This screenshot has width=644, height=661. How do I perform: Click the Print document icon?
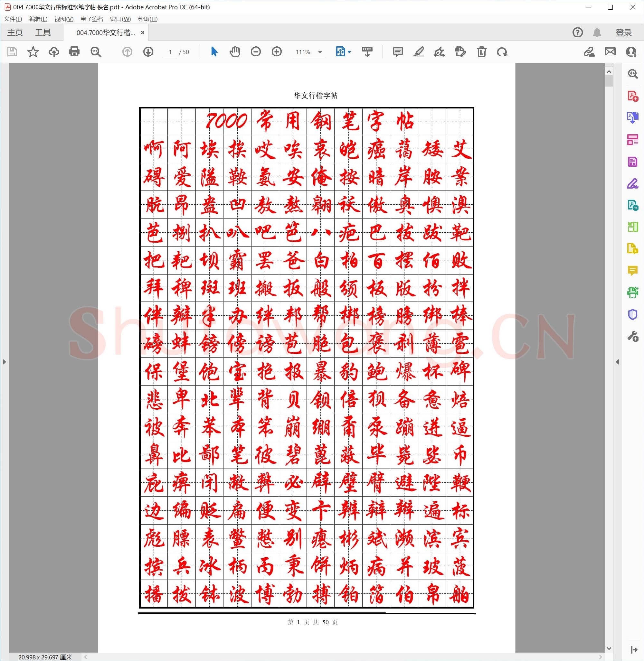point(74,52)
